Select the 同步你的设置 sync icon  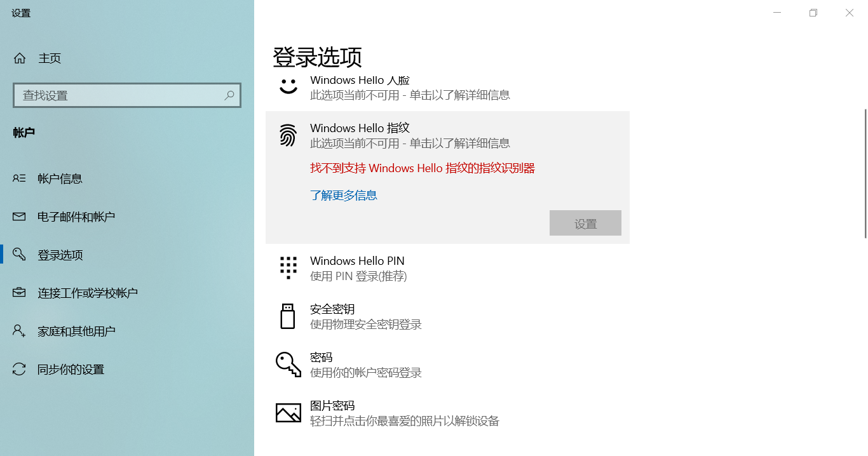[x=20, y=369]
